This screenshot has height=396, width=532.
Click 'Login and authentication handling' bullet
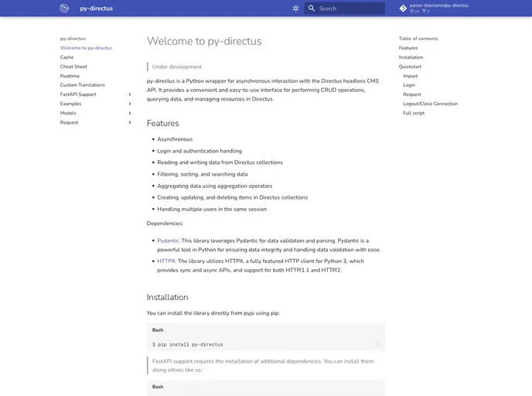pos(199,151)
